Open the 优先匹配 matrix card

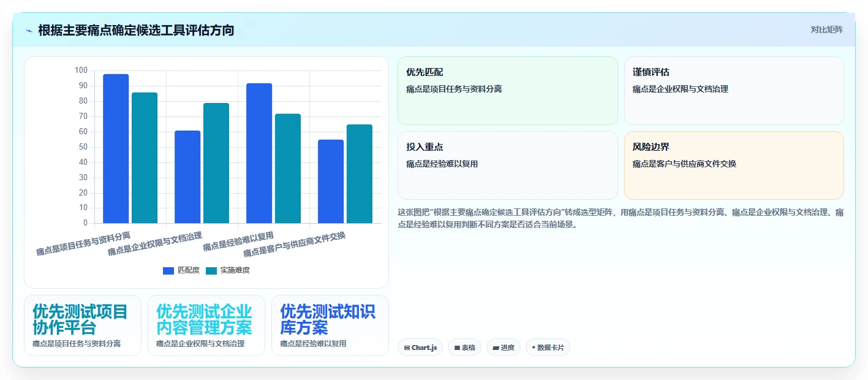[x=508, y=91]
